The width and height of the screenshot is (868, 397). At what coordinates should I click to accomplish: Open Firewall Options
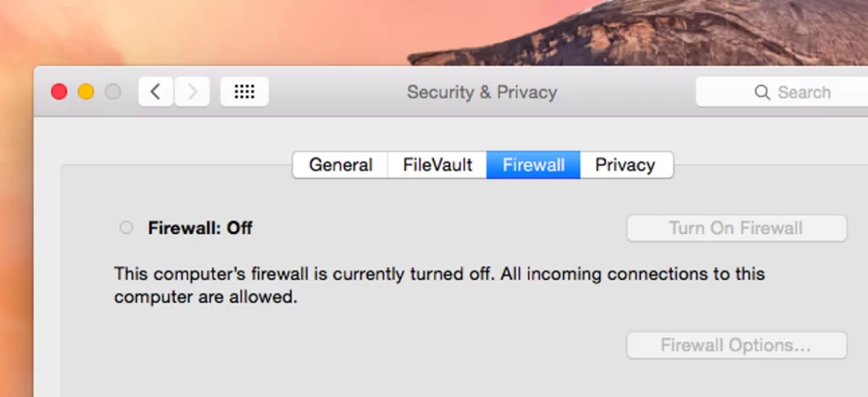736,345
